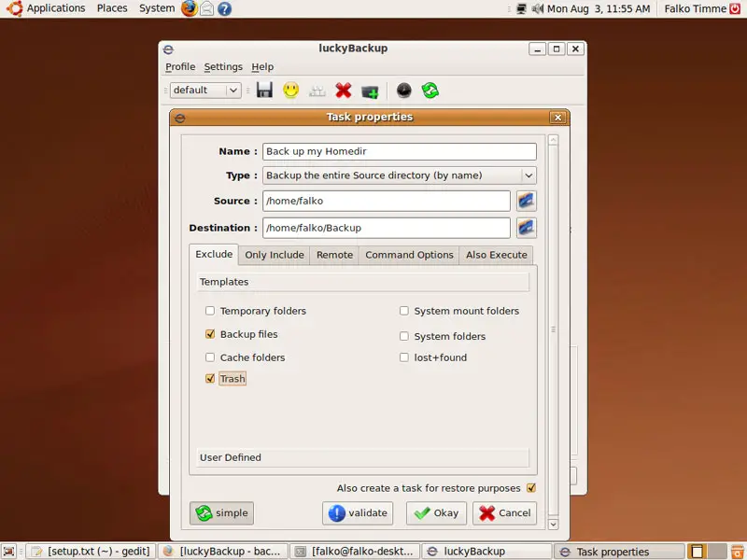Click the Cancel button
The width and height of the screenshot is (747, 560).
click(505, 512)
